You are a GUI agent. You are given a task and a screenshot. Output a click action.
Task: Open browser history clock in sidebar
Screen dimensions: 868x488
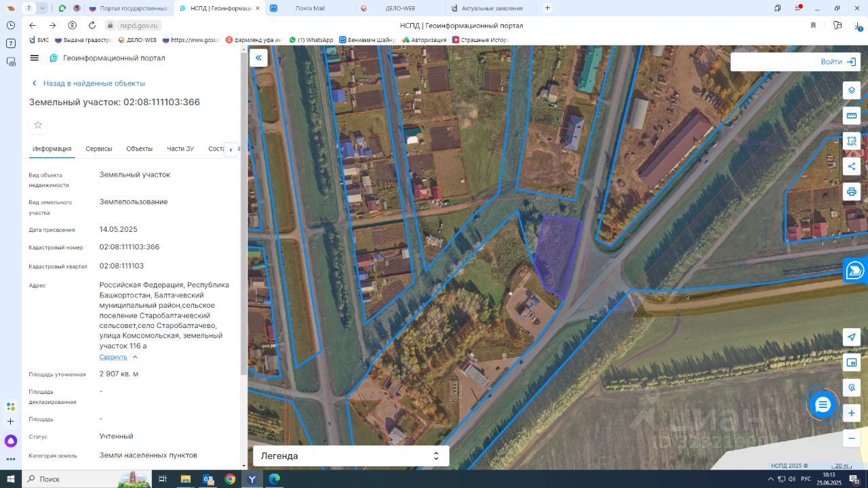11,25
